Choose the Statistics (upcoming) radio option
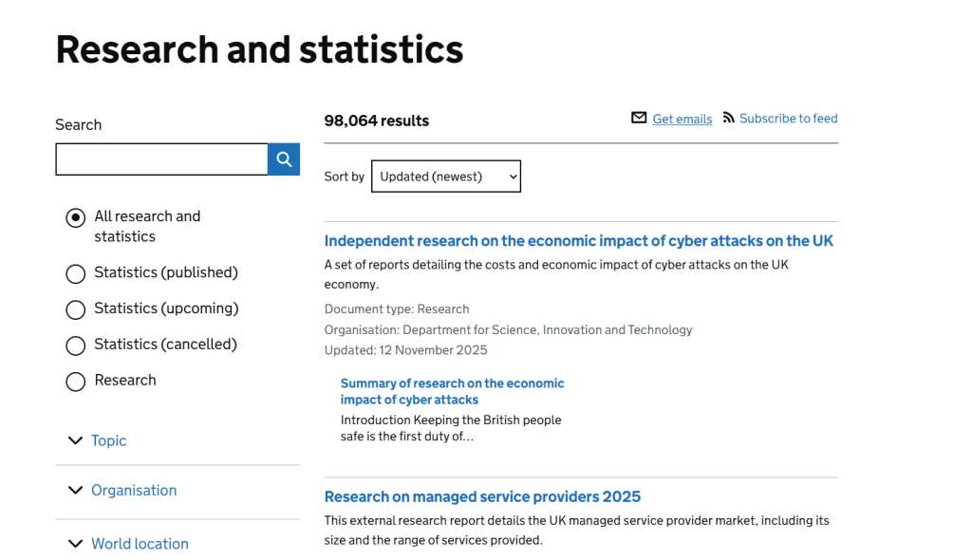972x560 pixels. 76,309
